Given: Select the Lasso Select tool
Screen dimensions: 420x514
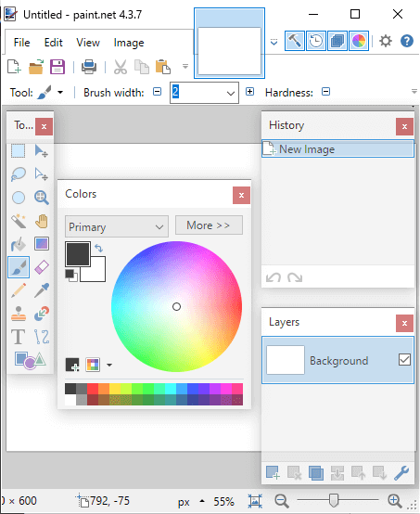Looking at the screenshot, I should point(19,174).
